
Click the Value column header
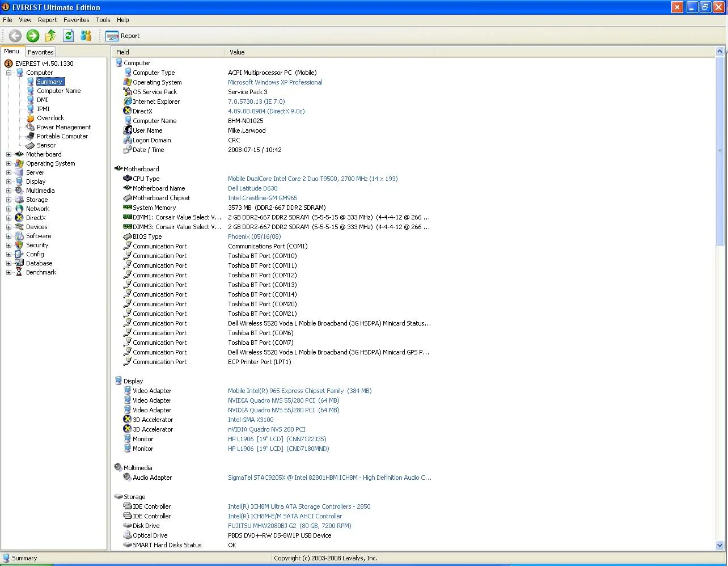coord(330,52)
